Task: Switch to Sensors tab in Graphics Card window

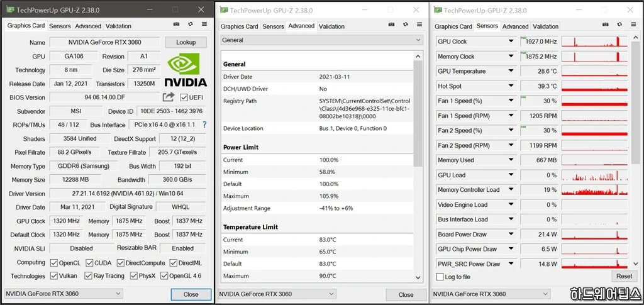Action: click(x=60, y=26)
